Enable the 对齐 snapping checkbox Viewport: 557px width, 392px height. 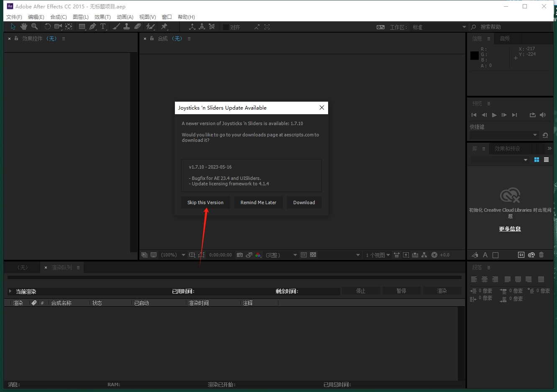tap(226, 27)
